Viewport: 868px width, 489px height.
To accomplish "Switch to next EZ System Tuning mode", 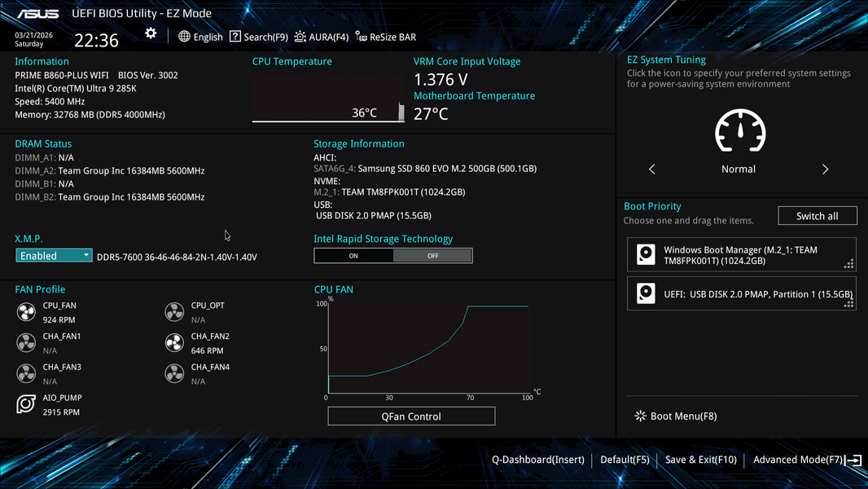I will tap(826, 170).
